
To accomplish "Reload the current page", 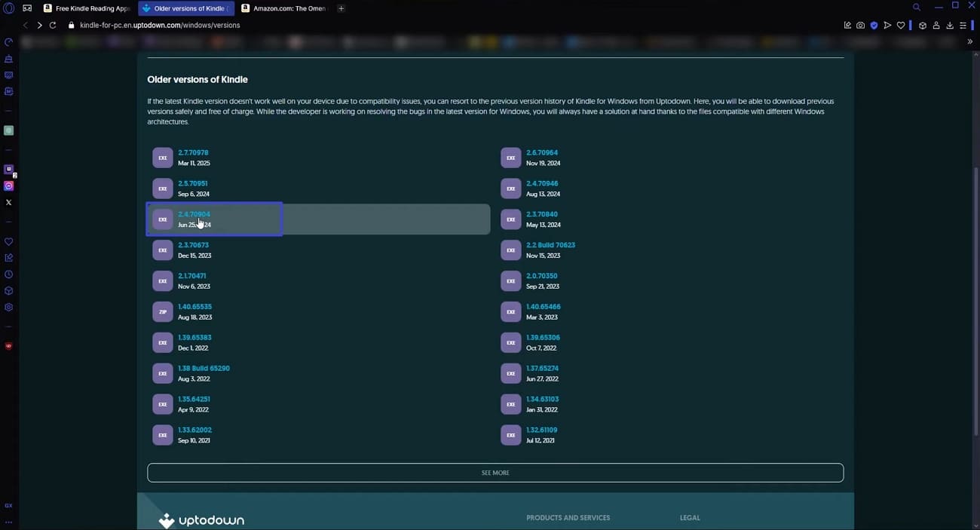I will (x=53, y=25).
